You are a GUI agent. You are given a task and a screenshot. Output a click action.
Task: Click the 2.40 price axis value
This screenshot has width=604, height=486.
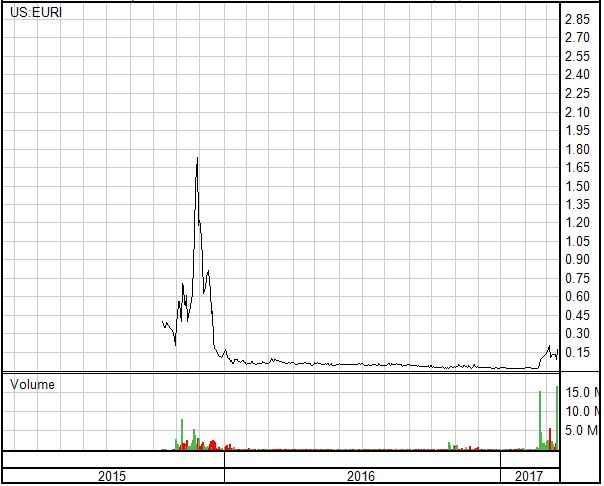[x=577, y=75]
